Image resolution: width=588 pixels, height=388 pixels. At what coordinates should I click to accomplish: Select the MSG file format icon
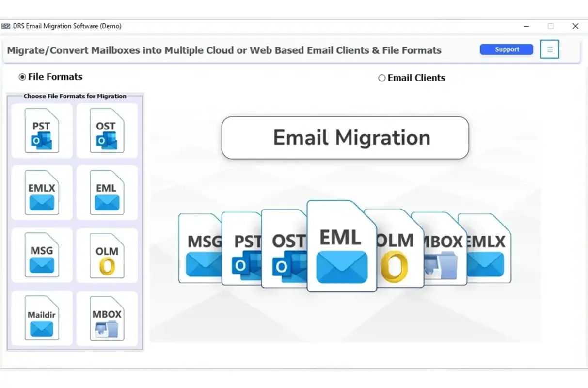[x=42, y=256]
